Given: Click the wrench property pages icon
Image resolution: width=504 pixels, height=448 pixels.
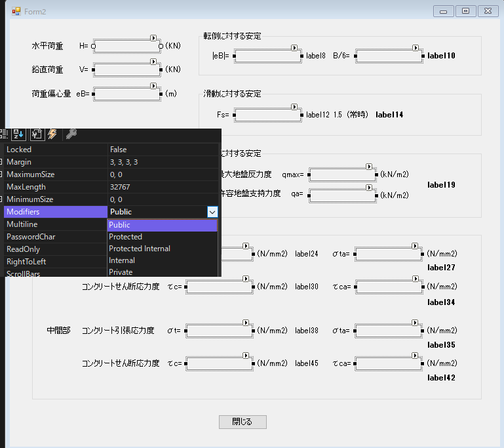Looking at the screenshot, I should 71,134.
